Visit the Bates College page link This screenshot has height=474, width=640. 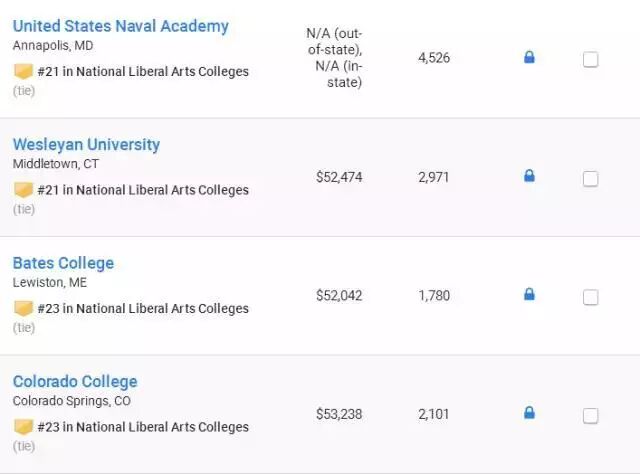[x=63, y=263]
